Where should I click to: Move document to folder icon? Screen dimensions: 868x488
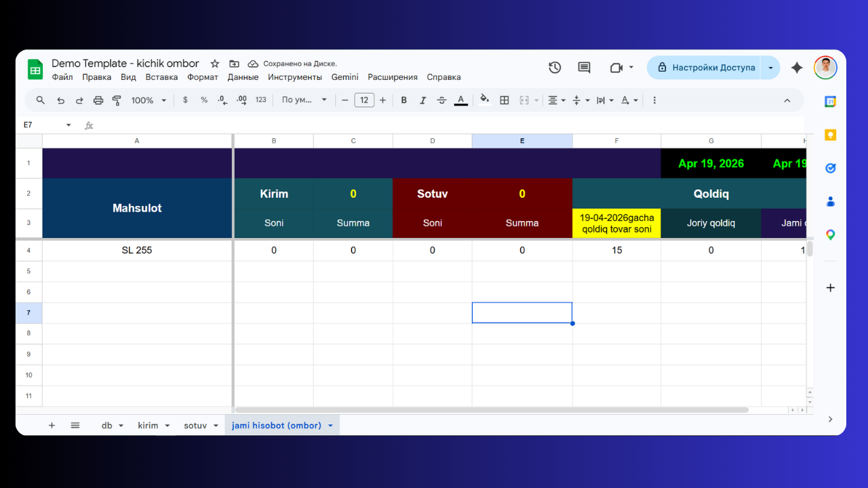234,64
